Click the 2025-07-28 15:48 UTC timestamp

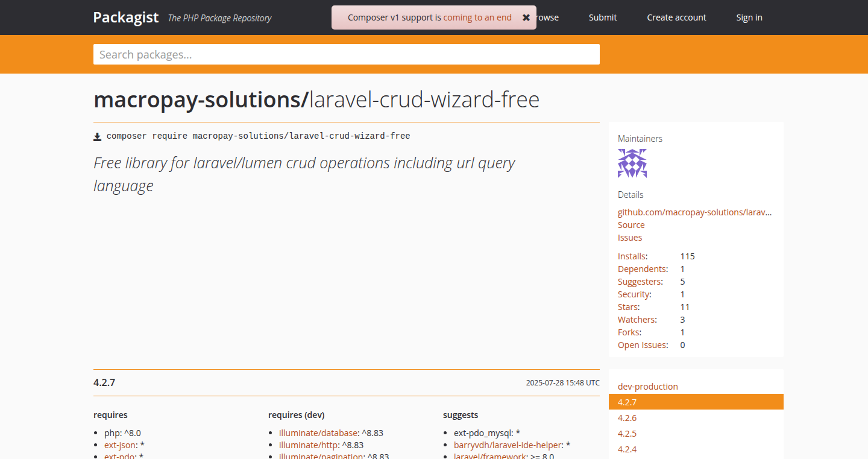pos(562,382)
